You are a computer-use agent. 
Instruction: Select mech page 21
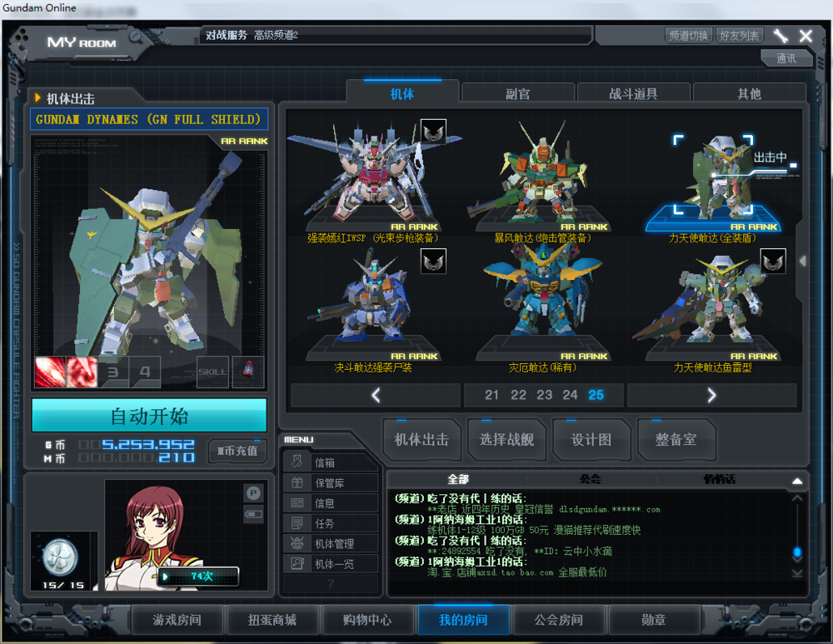[x=491, y=395]
